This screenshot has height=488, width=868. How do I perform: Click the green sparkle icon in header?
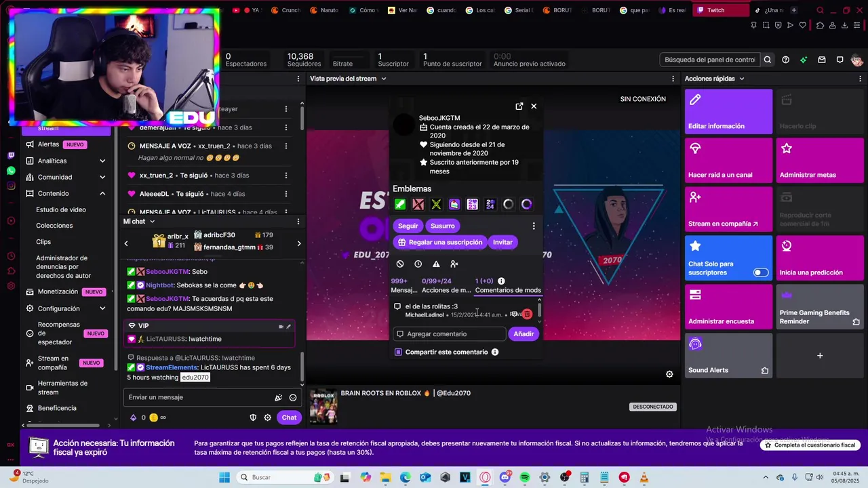tap(804, 60)
